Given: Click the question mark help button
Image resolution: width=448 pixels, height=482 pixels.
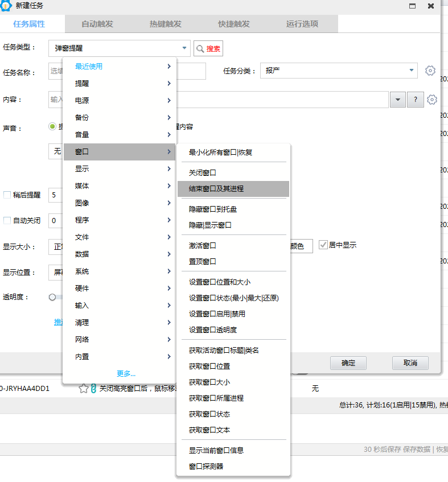Looking at the screenshot, I should coord(416,100).
